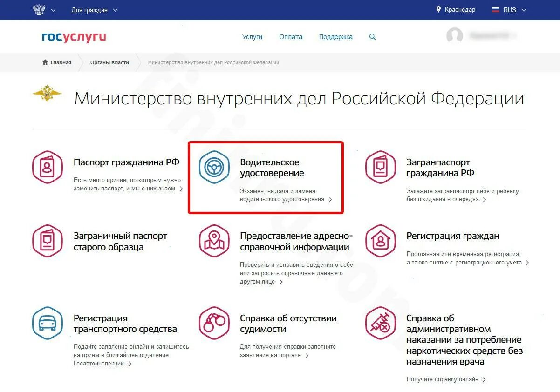Select the Регистрация транспортного средства car icon

click(x=47, y=323)
